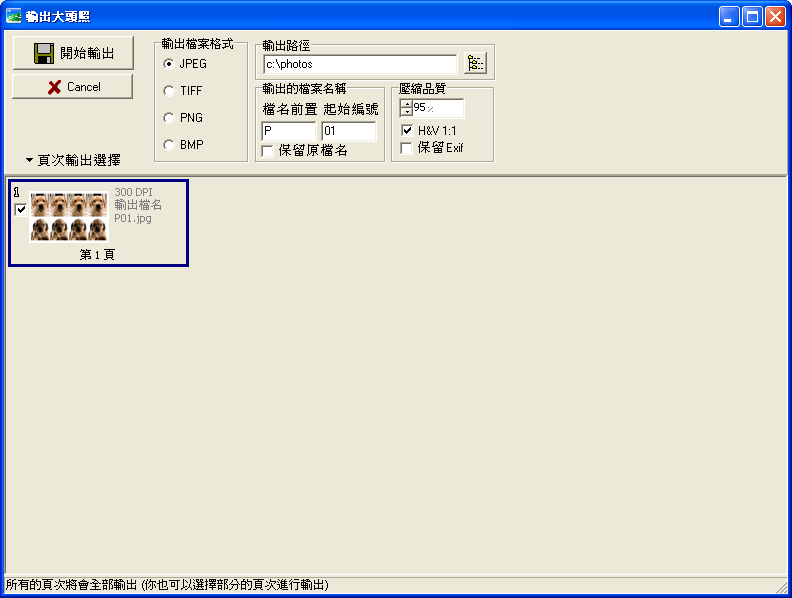Choose TIFF as the output format
The height and width of the screenshot is (598, 792).
[169, 91]
